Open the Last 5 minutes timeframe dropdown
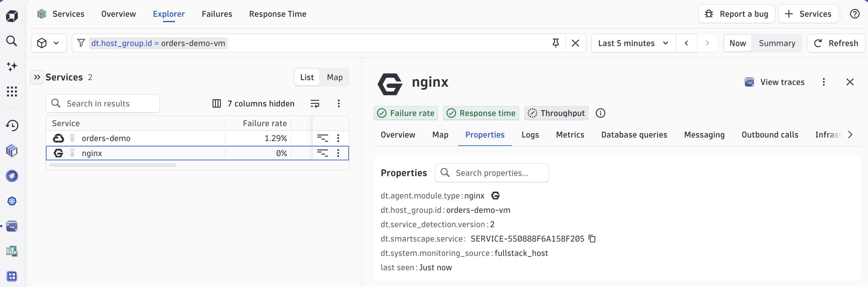Screen dimensions: 868x287 (x=633, y=43)
